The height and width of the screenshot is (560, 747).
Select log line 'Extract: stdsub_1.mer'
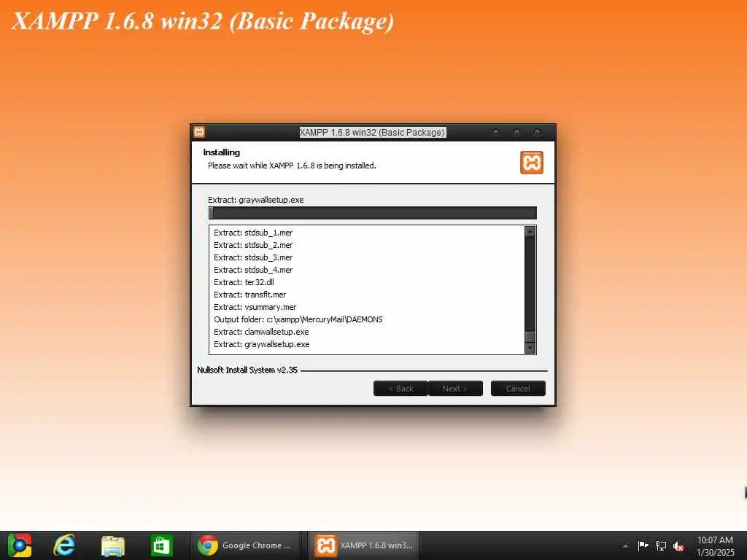(253, 233)
